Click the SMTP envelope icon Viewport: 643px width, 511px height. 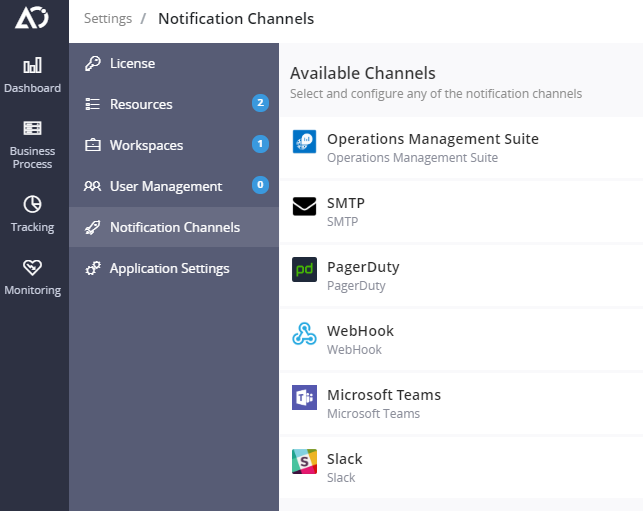click(304, 206)
